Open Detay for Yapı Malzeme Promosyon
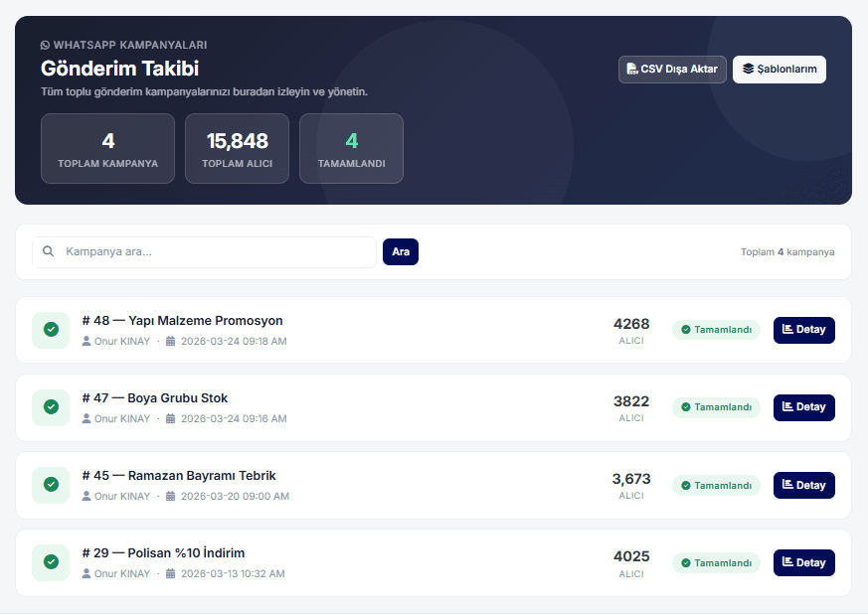The height and width of the screenshot is (615, 868). [803, 330]
